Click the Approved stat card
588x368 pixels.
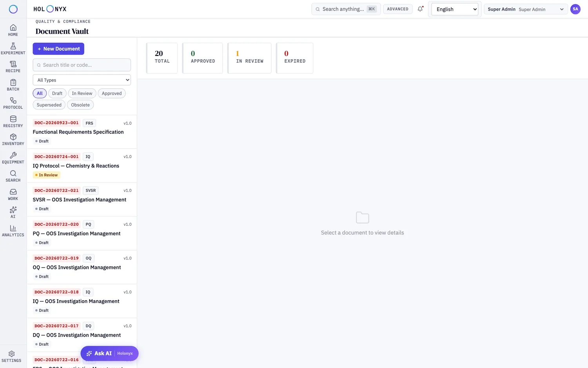tap(203, 58)
